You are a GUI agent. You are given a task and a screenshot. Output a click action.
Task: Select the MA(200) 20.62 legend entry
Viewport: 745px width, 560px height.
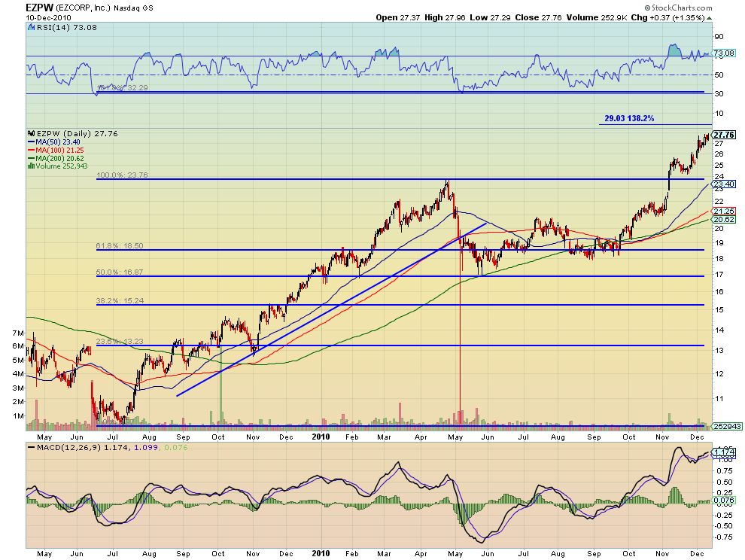click(x=60, y=158)
